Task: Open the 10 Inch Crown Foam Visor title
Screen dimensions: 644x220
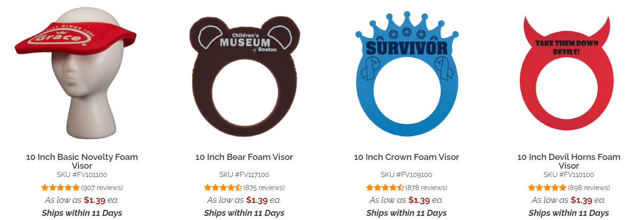Action: click(x=406, y=157)
